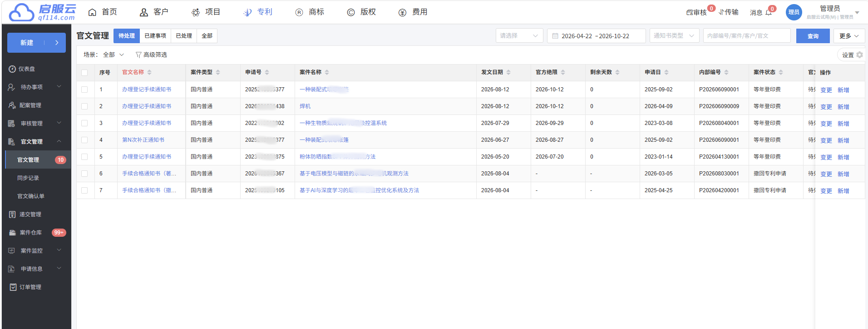This screenshot has width=868, height=329.
Task: Check the checkbox for row 1
Action: pyautogui.click(x=84, y=90)
